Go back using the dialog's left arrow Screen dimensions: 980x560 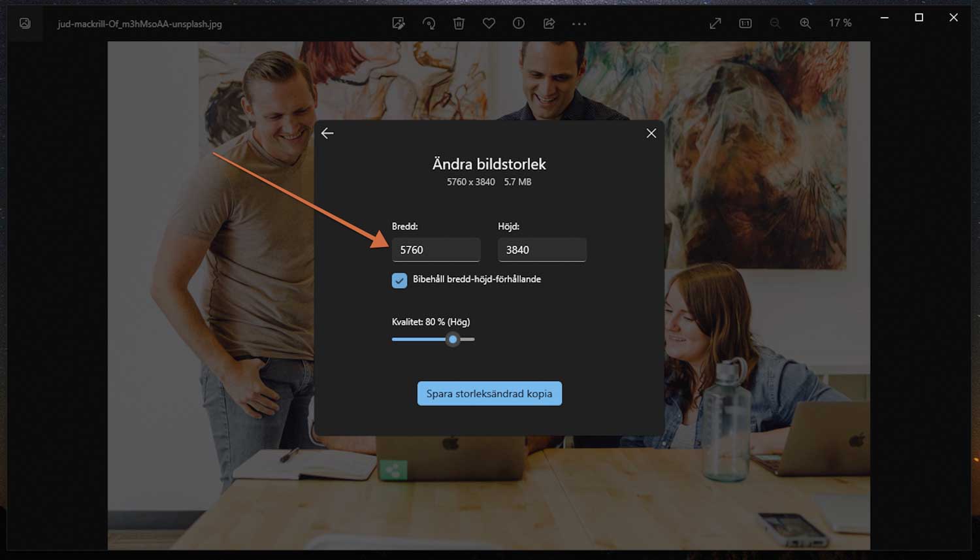pyautogui.click(x=327, y=133)
